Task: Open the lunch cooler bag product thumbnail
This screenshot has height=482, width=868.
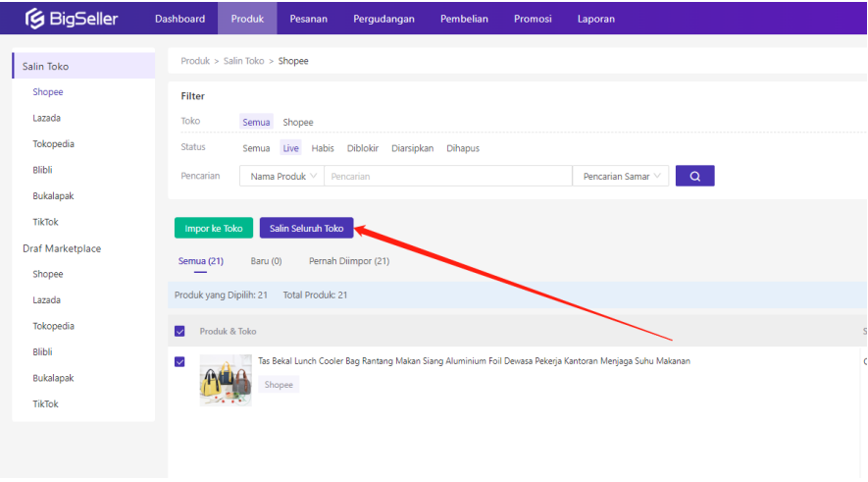Action: pos(226,380)
